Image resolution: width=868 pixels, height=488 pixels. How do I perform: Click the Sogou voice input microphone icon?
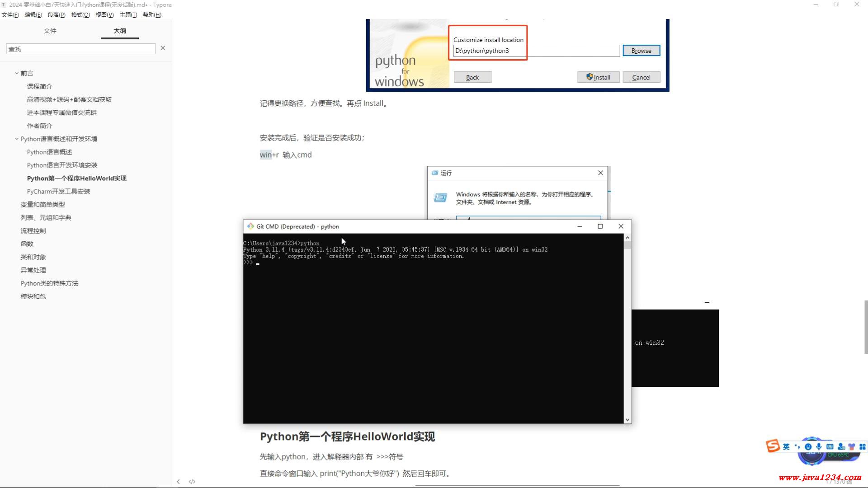(x=819, y=446)
